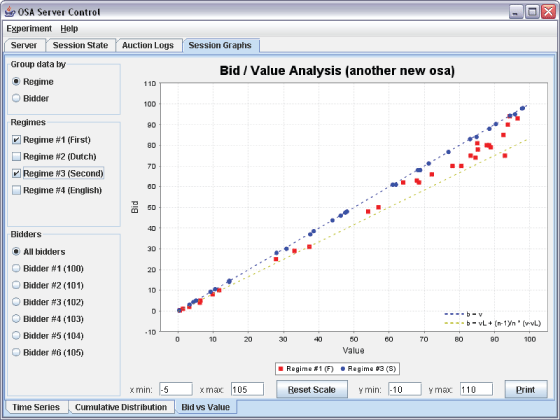The height and width of the screenshot is (420, 560).
Task: Enable Regime #4 (English) checkbox
Action: click(16, 190)
